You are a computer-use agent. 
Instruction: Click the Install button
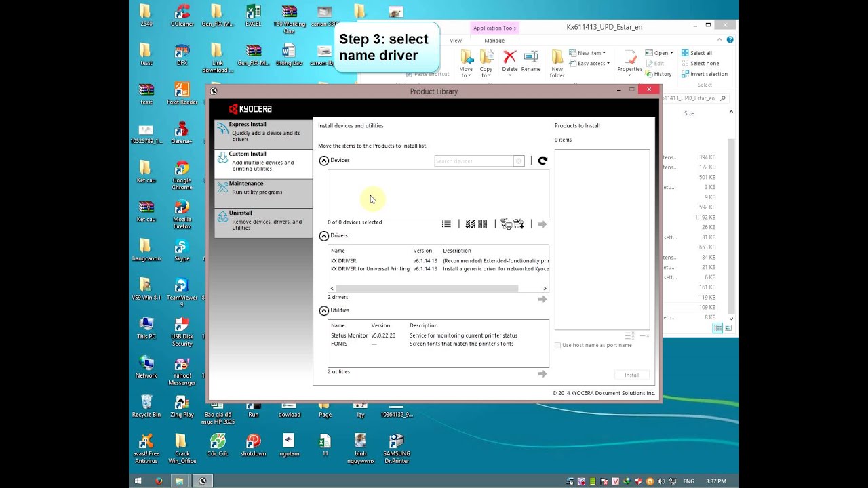[632, 375]
